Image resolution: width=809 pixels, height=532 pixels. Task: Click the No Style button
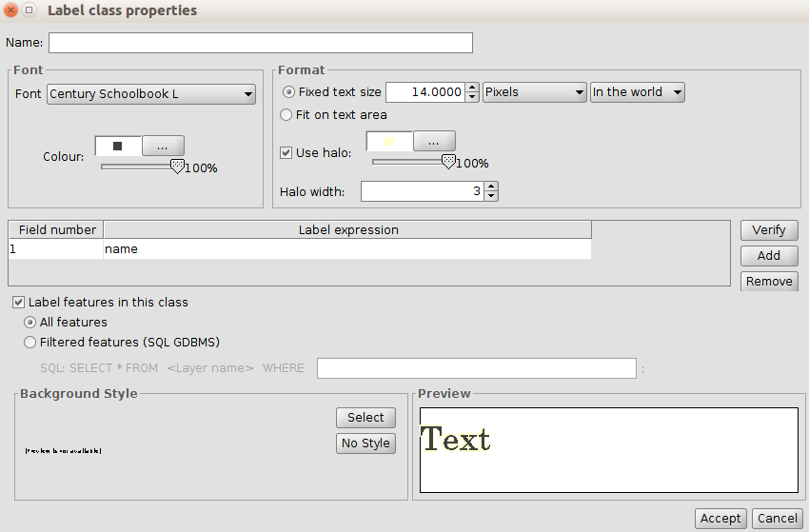(365, 443)
